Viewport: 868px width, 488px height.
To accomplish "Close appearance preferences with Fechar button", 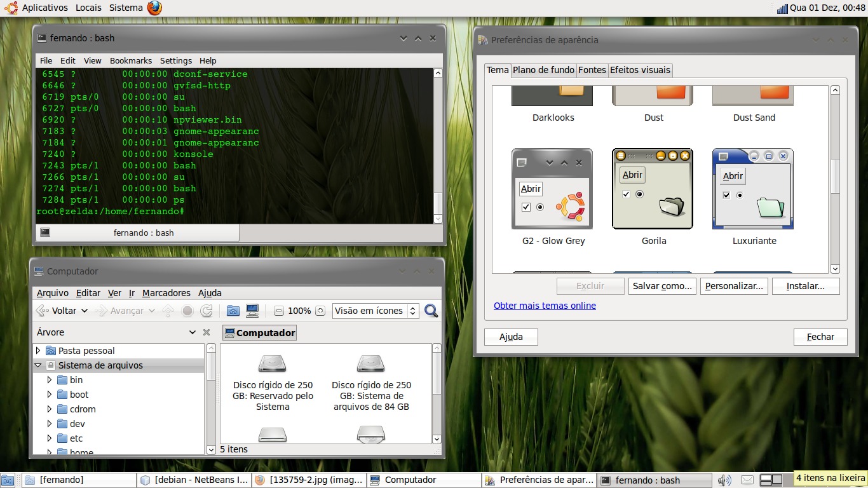I will (820, 337).
